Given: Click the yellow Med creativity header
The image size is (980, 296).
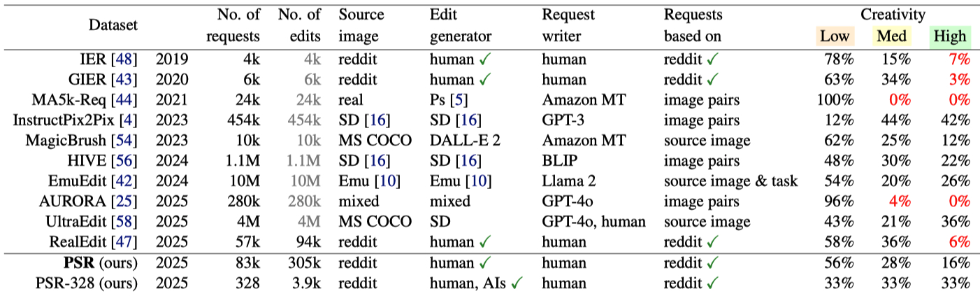Looking at the screenshot, I should 892,36.
